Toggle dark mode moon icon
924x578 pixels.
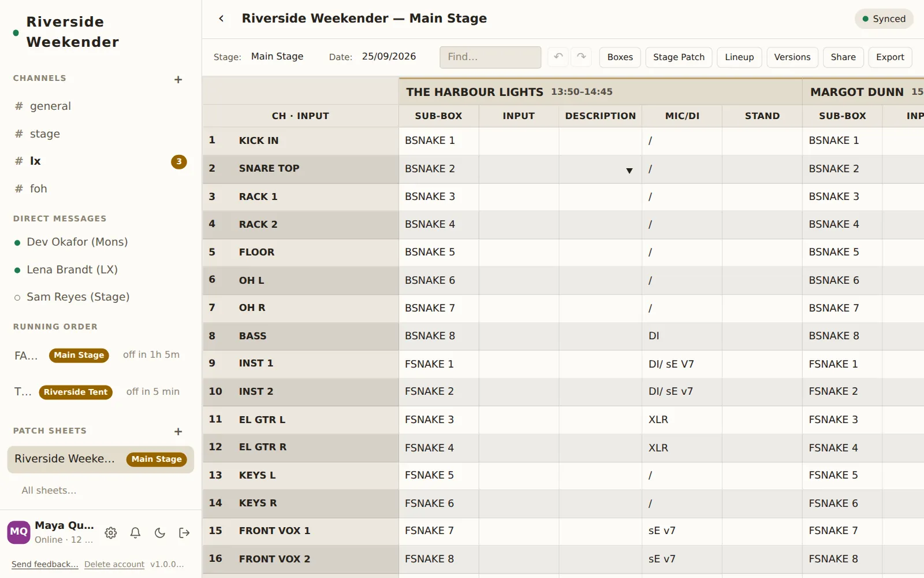[x=160, y=533]
